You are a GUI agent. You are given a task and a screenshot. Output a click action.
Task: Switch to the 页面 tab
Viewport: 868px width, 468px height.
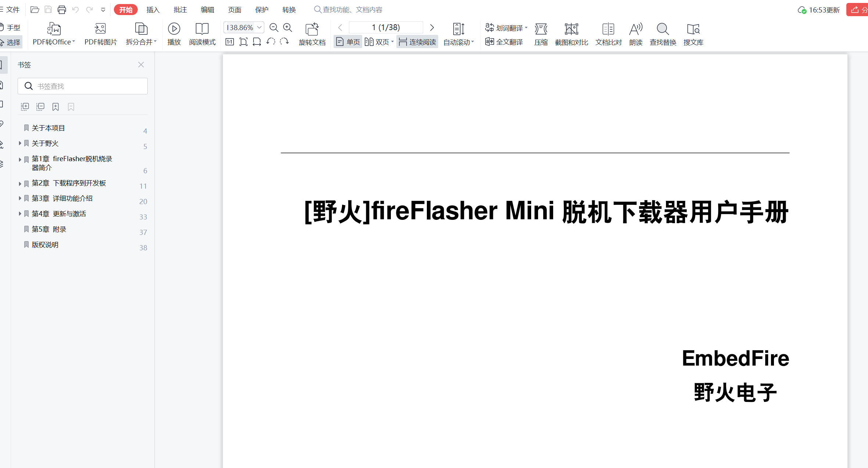(x=234, y=10)
